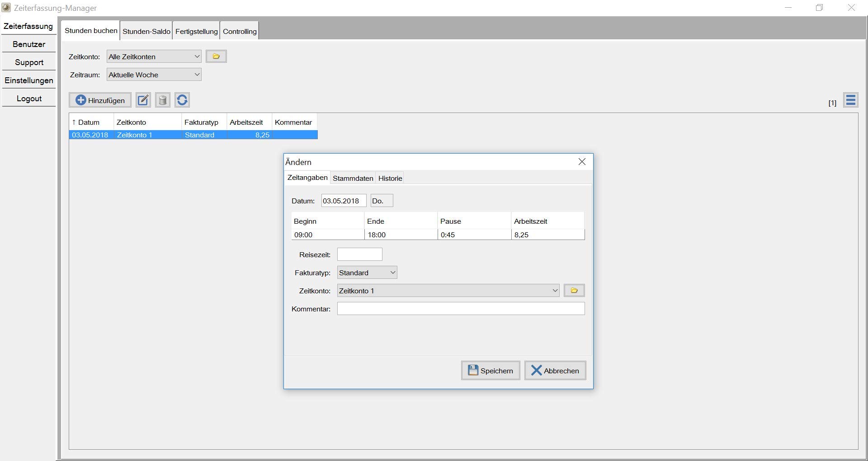Click folder icon beside Zeitkonto 1 dropdown
Image resolution: width=868 pixels, height=461 pixels.
point(574,291)
